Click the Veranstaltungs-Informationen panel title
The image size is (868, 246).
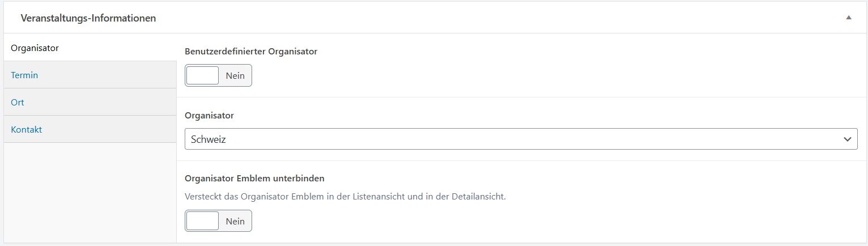[x=88, y=18]
